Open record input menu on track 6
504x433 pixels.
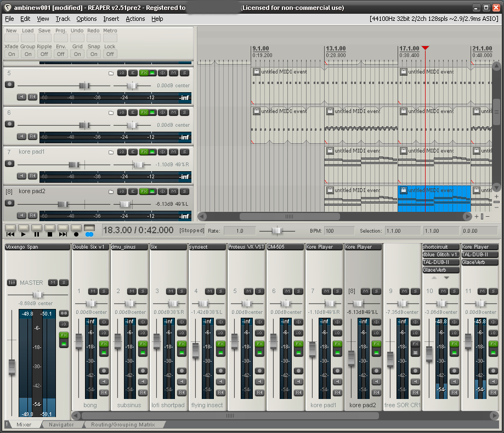pos(32,137)
